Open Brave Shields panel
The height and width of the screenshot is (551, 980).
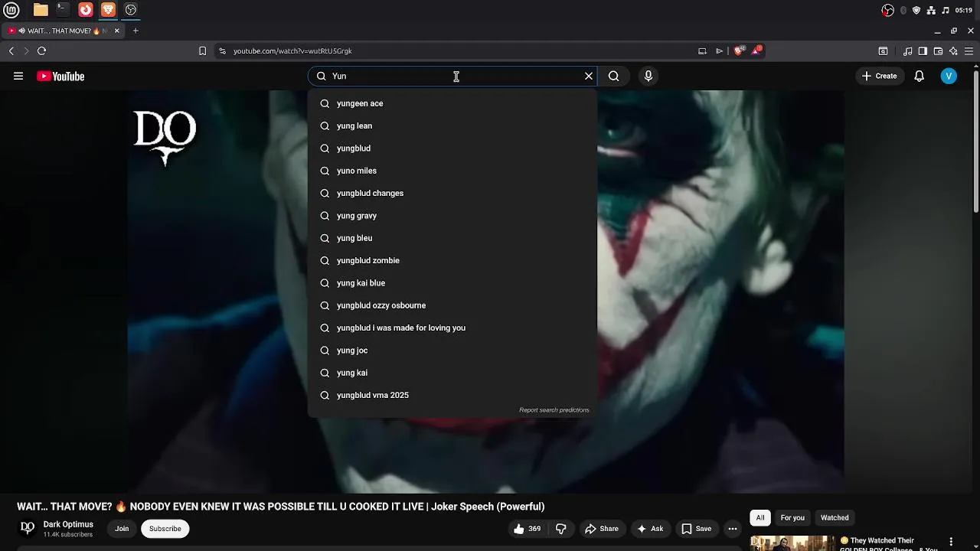tap(739, 51)
